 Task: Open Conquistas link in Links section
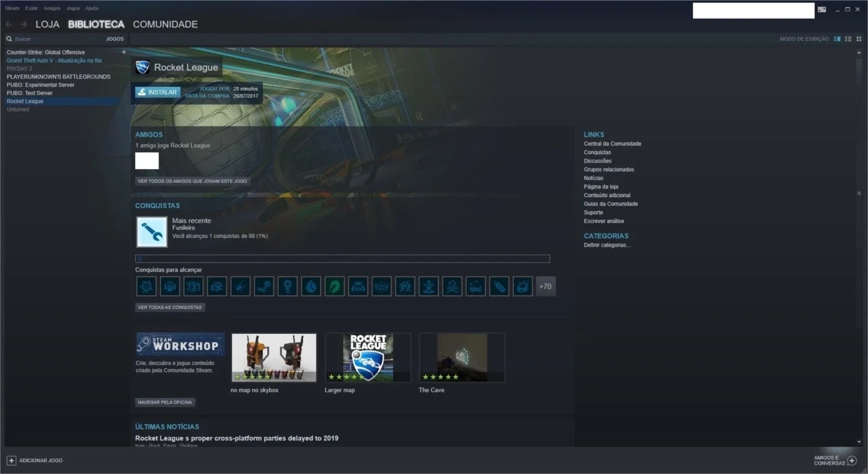pyautogui.click(x=597, y=152)
